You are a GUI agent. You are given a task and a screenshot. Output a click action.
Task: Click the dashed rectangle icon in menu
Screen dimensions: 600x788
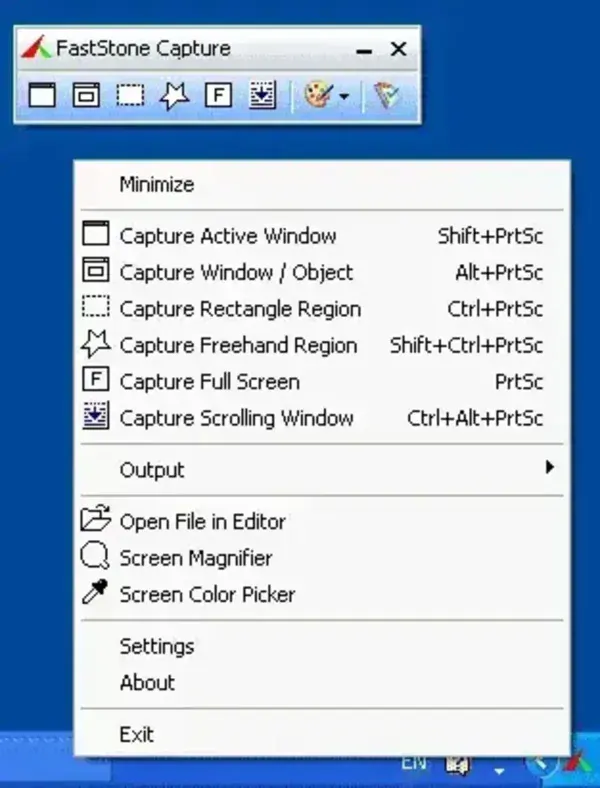click(95, 306)
